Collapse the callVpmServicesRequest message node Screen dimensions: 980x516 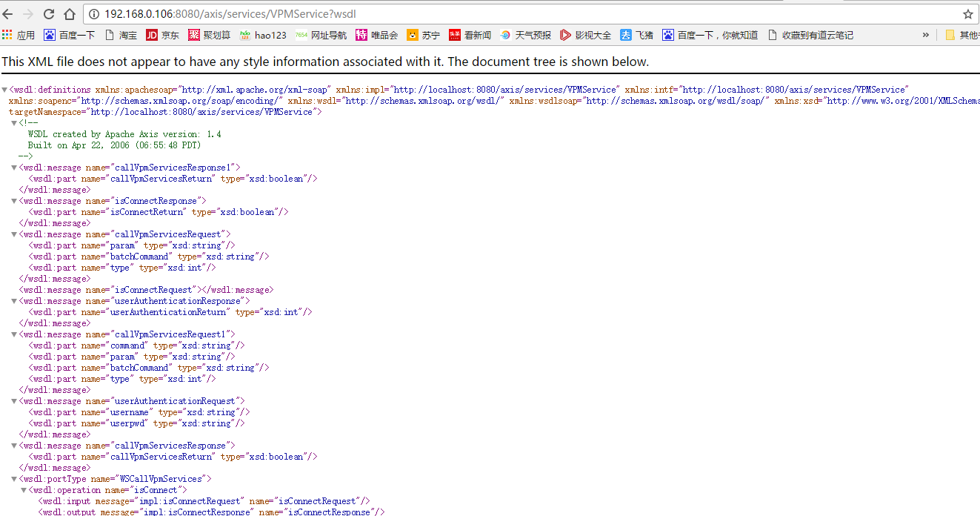14,234
